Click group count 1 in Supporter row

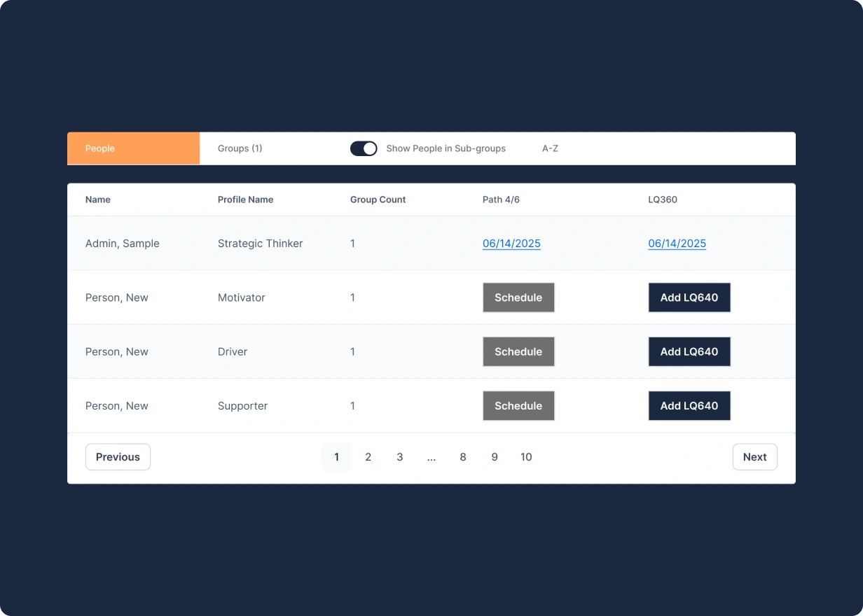coord(352,406)
